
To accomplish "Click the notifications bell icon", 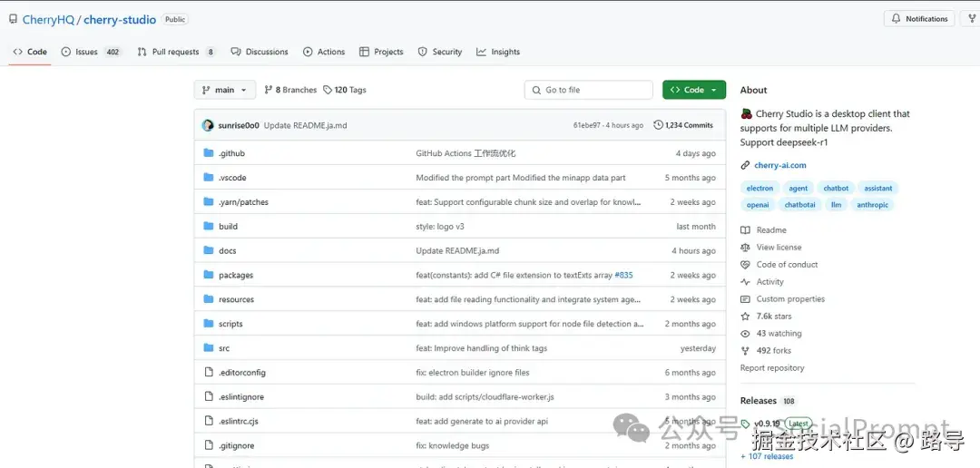I will tap(897, 19).
